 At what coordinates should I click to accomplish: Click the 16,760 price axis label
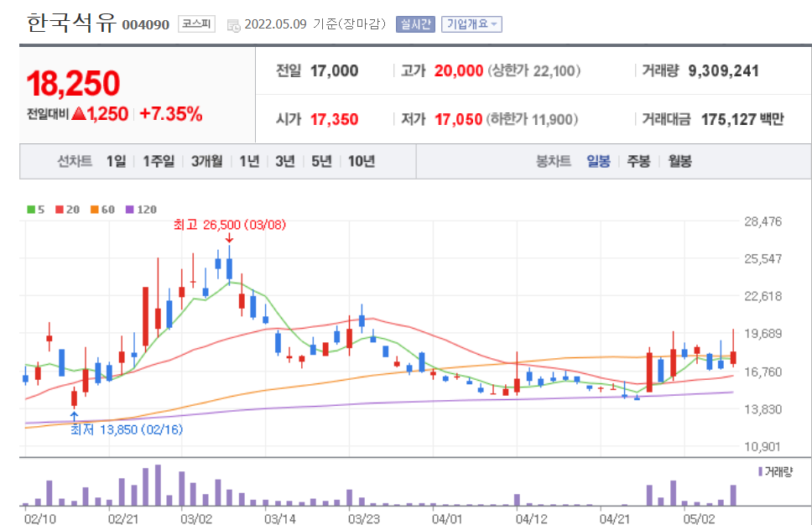[763, 372]
